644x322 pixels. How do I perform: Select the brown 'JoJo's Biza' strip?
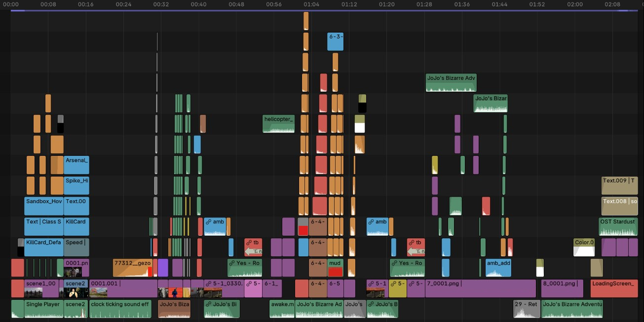[174, 309]
